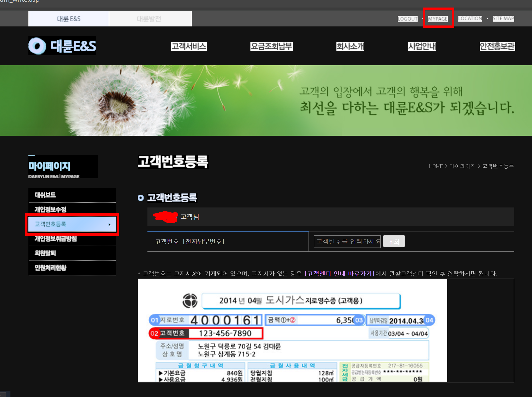Open the 고객서비스 menu
The image size is (532, 397).
click(x=189, y=46)
